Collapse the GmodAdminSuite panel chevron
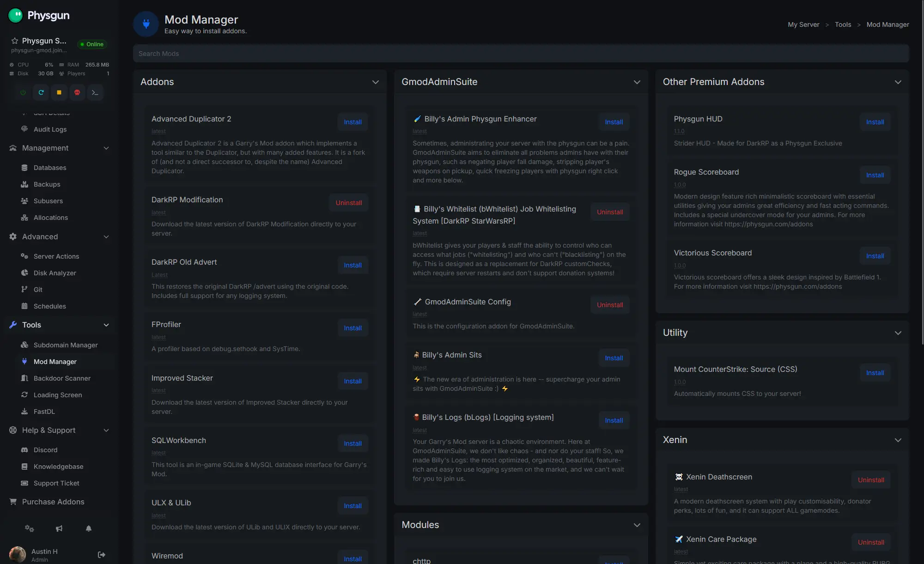Screen dimensions: 924x564 pos(637,82)
